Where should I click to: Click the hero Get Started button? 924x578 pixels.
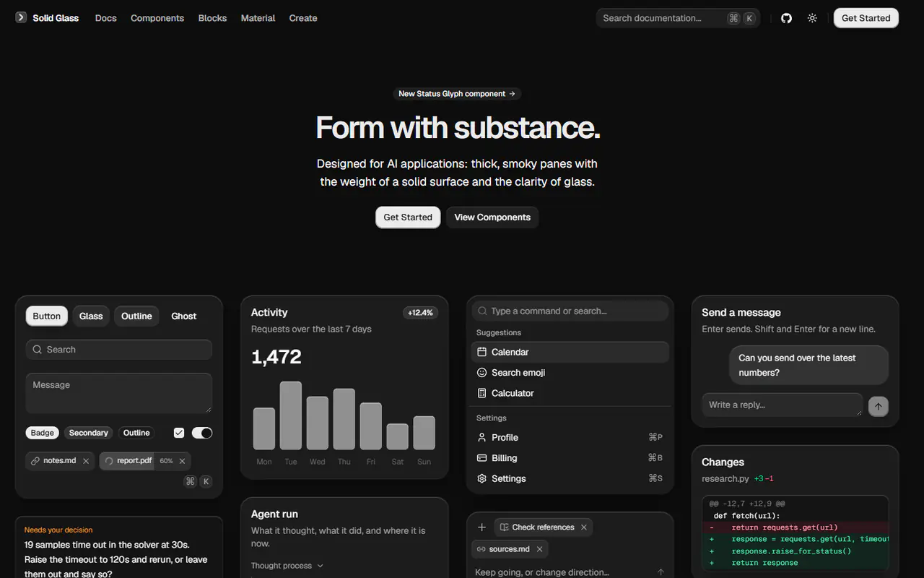pos(408,217)
